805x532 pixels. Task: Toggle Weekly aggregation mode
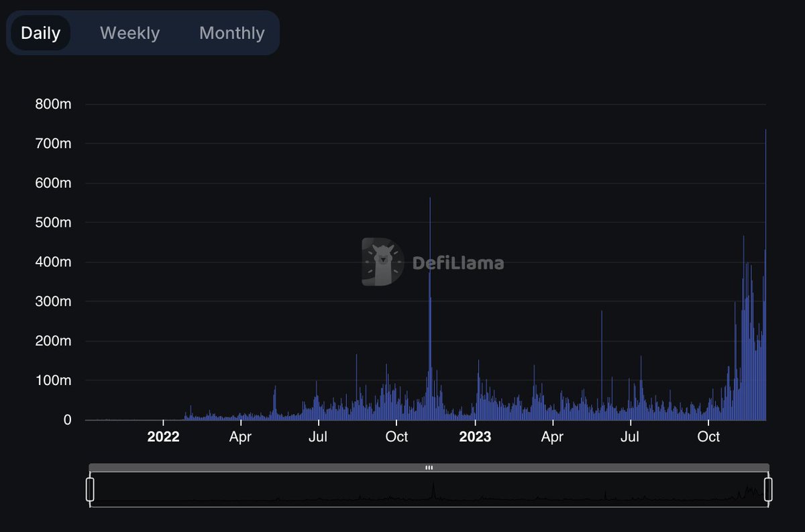[129, 32]
